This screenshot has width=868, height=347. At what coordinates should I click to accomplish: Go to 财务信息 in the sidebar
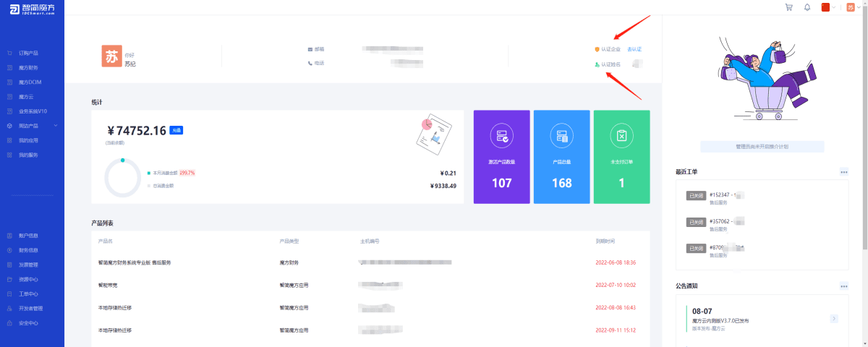point(29,250)
